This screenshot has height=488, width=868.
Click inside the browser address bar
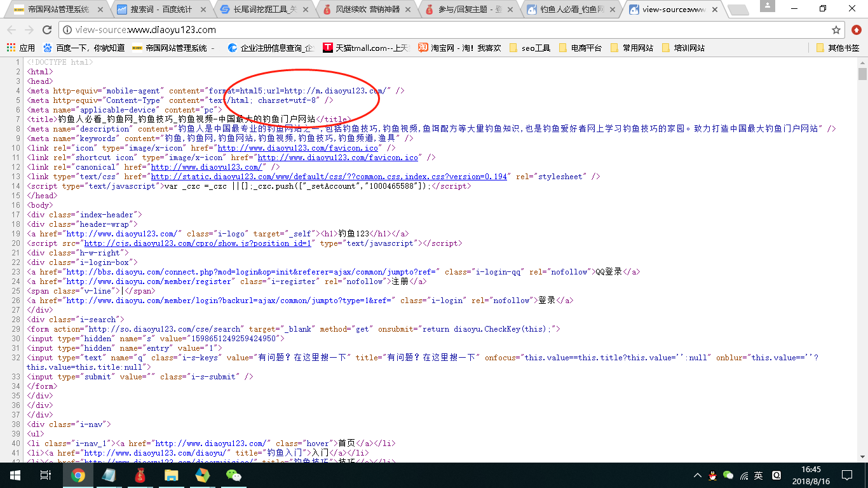[254, 29]
